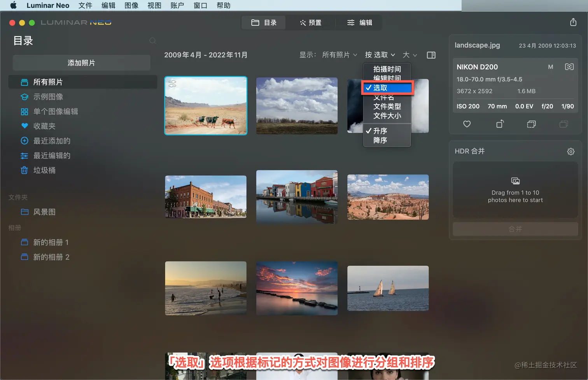Open the 图像 menu in menu bar
This screenshot has height=380, width=588.
131,5
